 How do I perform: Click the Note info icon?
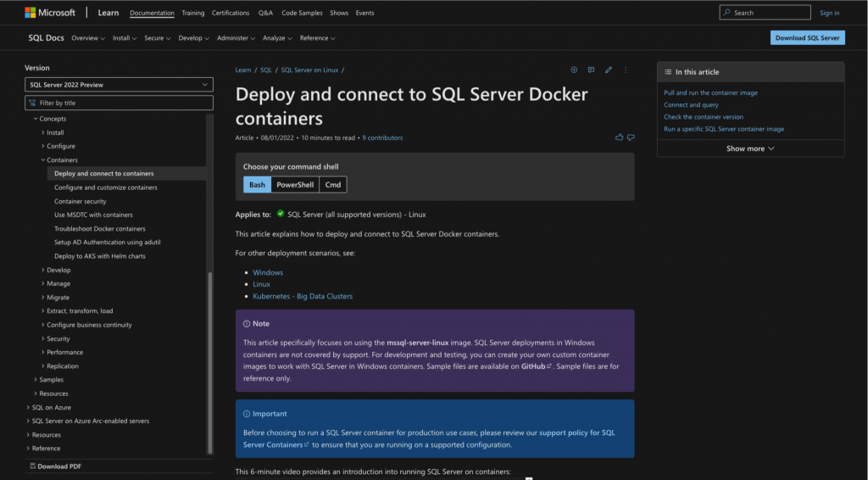tap(247, 324)
